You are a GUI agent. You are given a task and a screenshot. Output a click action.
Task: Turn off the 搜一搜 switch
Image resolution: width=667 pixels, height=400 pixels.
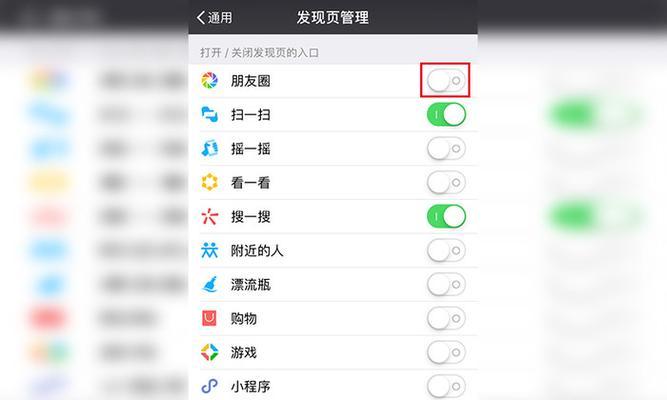tap(446, 217)
